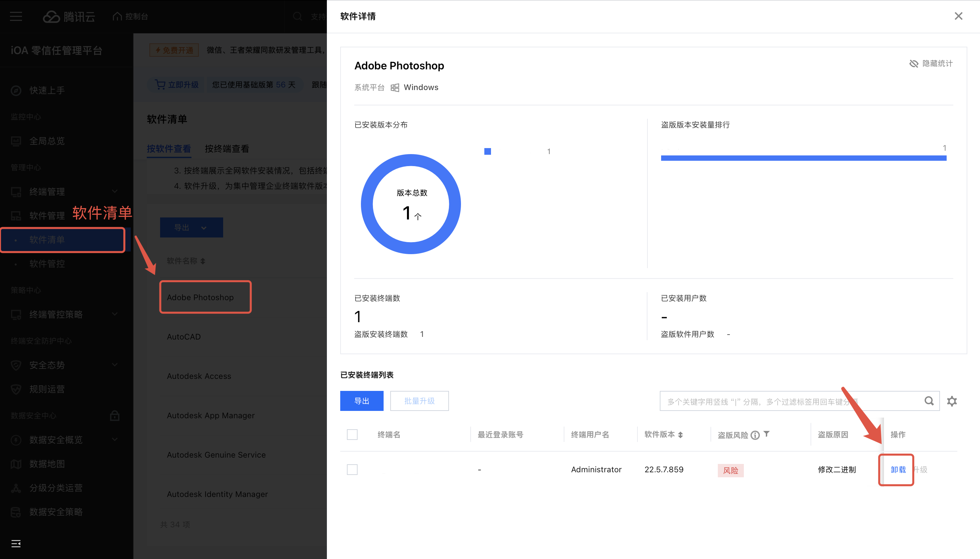Switch to the View by Terminal tab

tap(226, 148)
